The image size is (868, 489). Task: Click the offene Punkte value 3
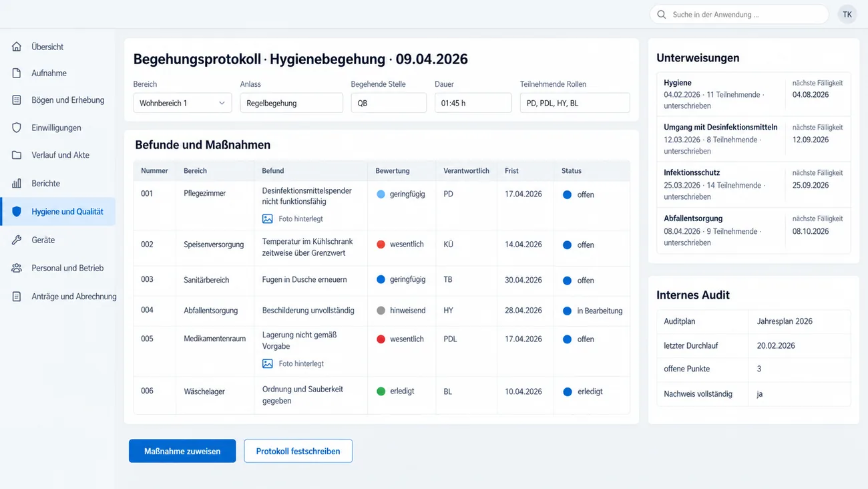point(759,369)
